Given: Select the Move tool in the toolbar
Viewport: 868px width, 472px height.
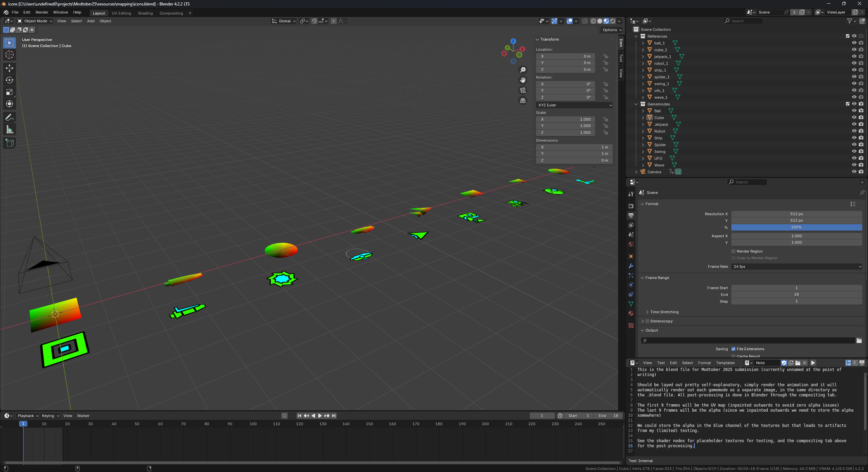Looking at the screenshot, I should pyautogui.click(x=9, y=68).
